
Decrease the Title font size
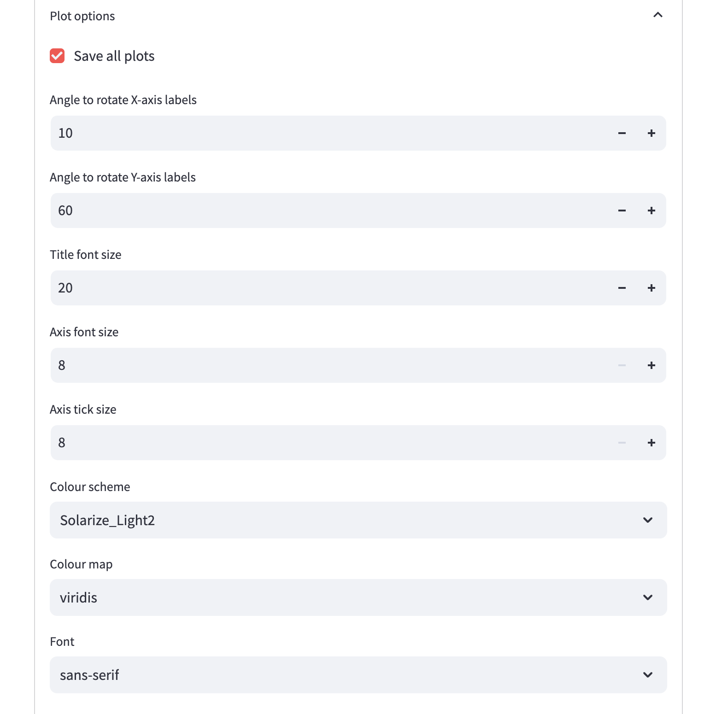[x=622, y=288]
